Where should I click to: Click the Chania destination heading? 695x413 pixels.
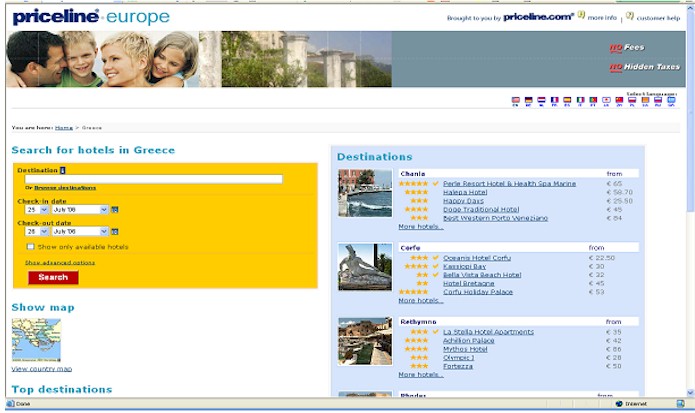click(x=413, y=174)
